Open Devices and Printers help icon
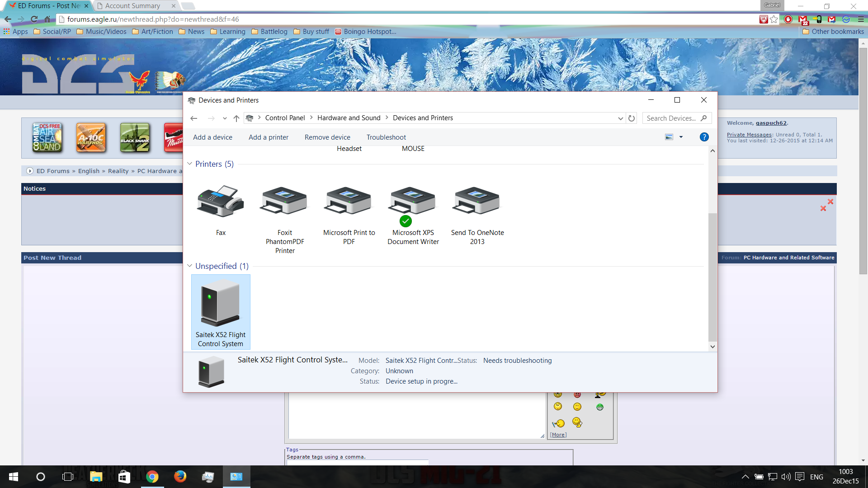 [x=704, y=137]
